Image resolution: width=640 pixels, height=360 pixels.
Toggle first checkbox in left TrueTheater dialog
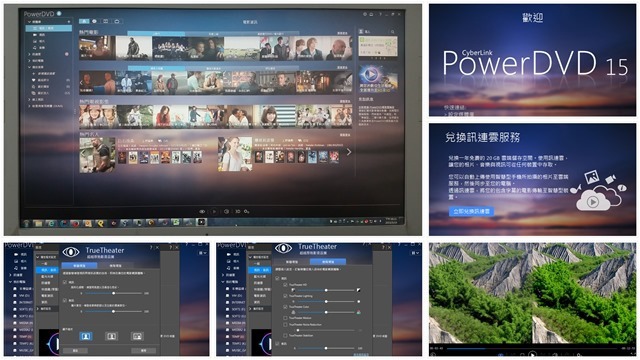65,282
